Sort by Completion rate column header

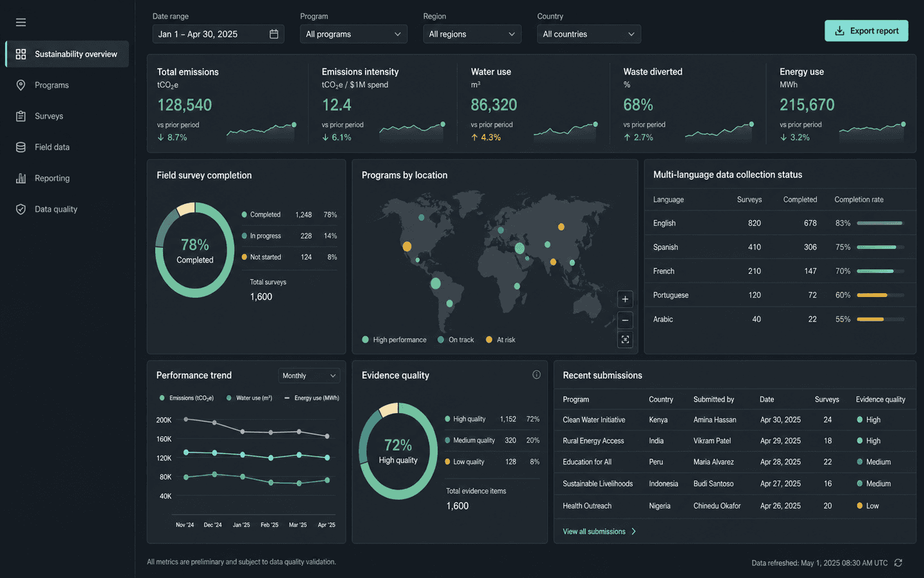point(859,200)
